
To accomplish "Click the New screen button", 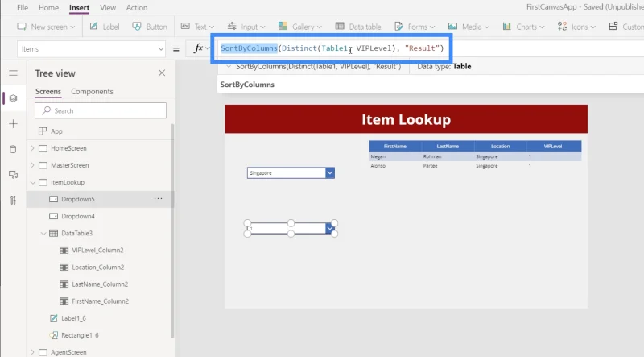I will 46,27.
